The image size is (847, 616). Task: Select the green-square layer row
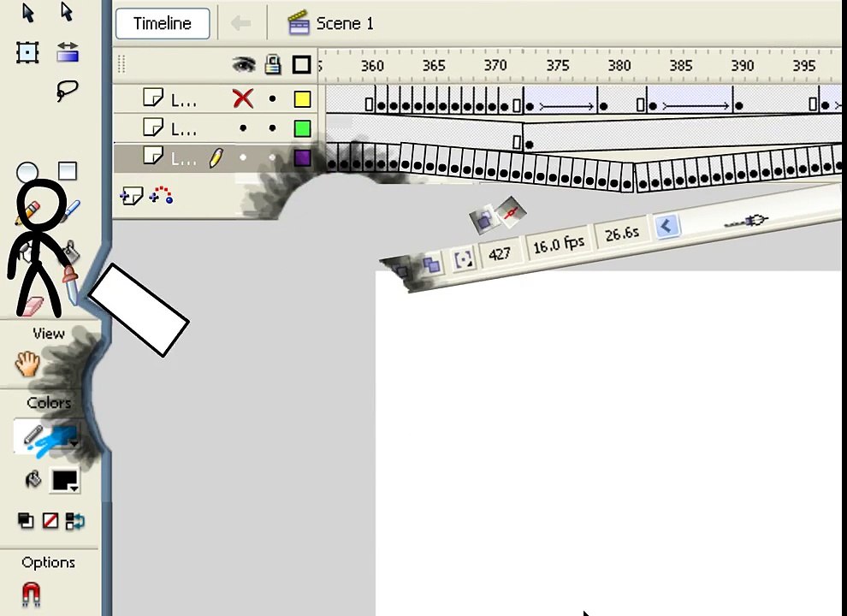point(215,128)
